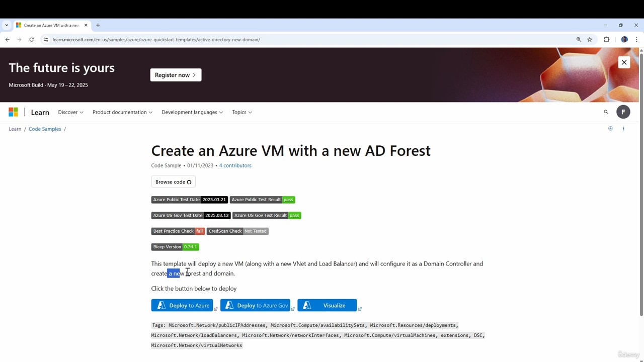The width and height of the screenshot is (644, 362).
Task: Dismiss the Microsoft Build banner
Action: [x=624, y=62]
